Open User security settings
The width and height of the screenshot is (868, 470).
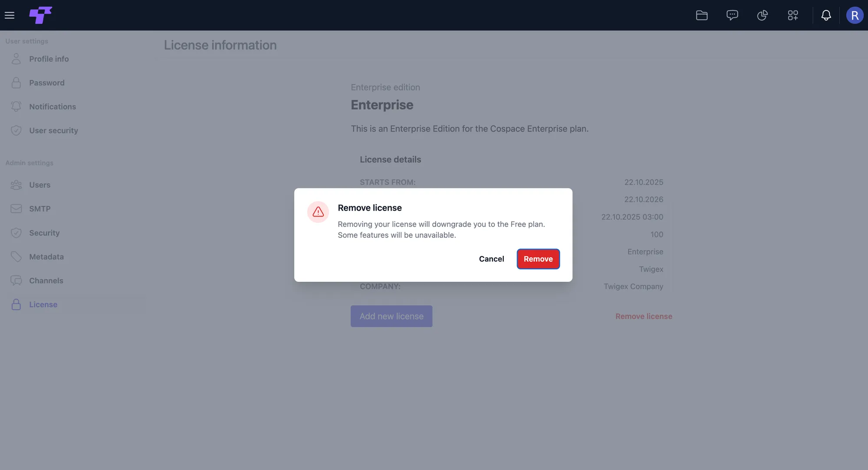pyautogui.click(x=53, y=130)
